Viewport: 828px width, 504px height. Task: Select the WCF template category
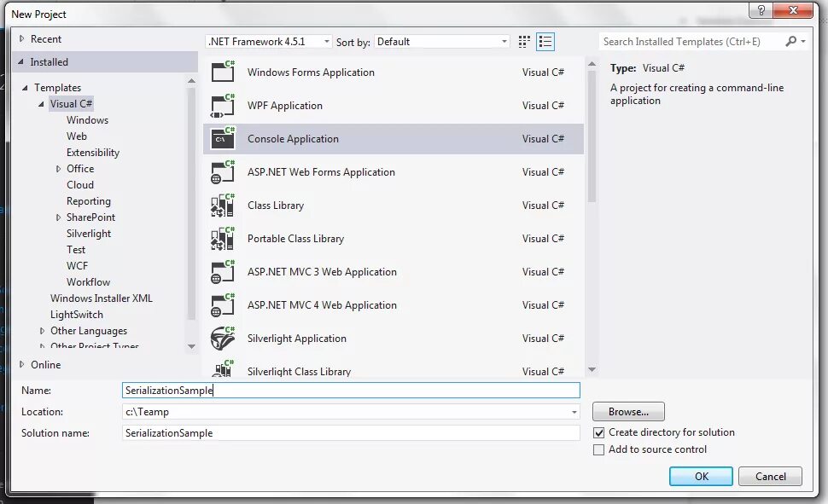tap(77, 266)
